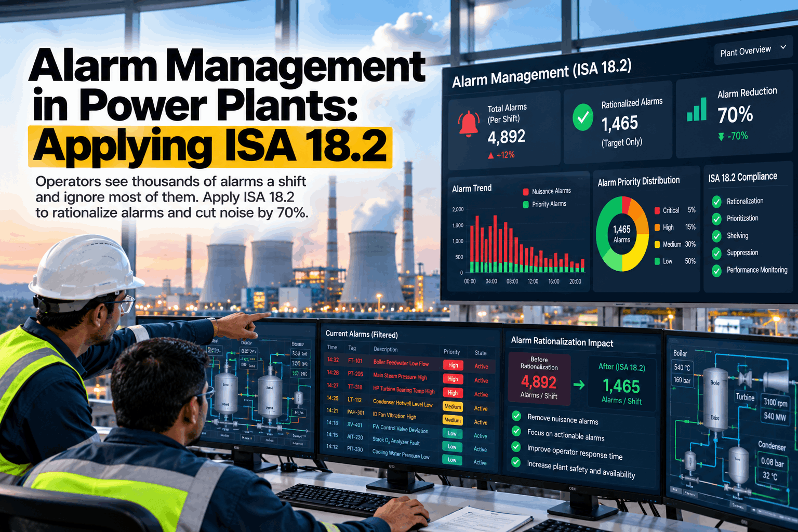798x532 pixels.
Task: Toggle the Performance Monitoring compliance check
Action: tap(716, 271)
